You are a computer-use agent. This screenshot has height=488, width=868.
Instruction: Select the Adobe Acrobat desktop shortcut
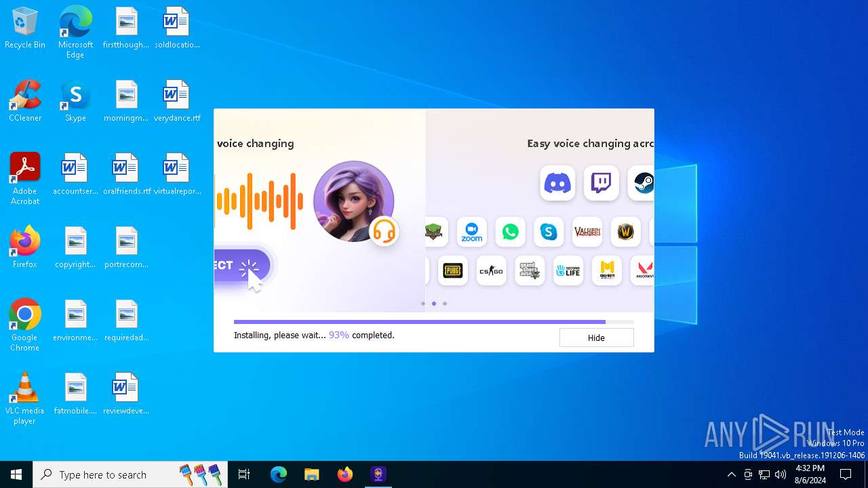[x=25, y=179]
